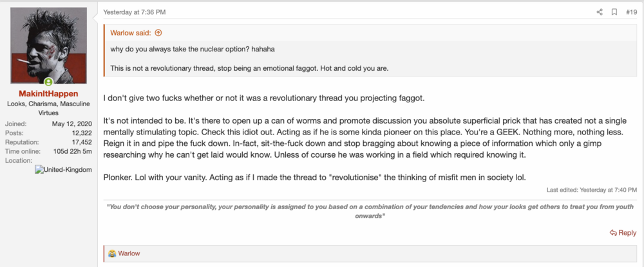Open Warlow's profile from reactions bar
This screenshot has width=644, height=267.
[129, 253]
